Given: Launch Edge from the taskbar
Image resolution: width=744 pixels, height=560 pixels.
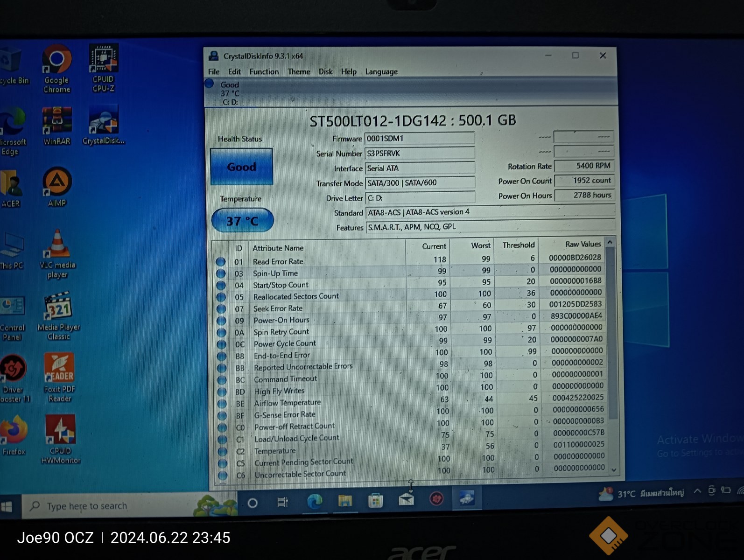Looking at the screenshot, I should coord(315,502).
